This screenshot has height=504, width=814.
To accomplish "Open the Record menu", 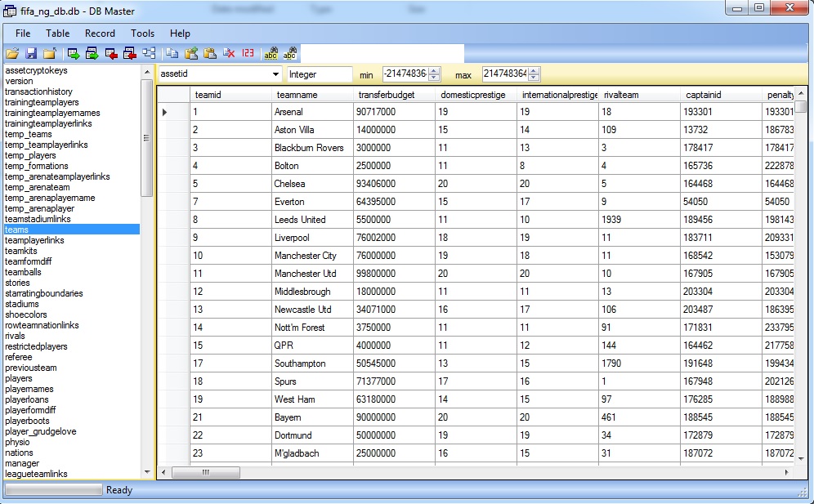I will coord(101,33).
